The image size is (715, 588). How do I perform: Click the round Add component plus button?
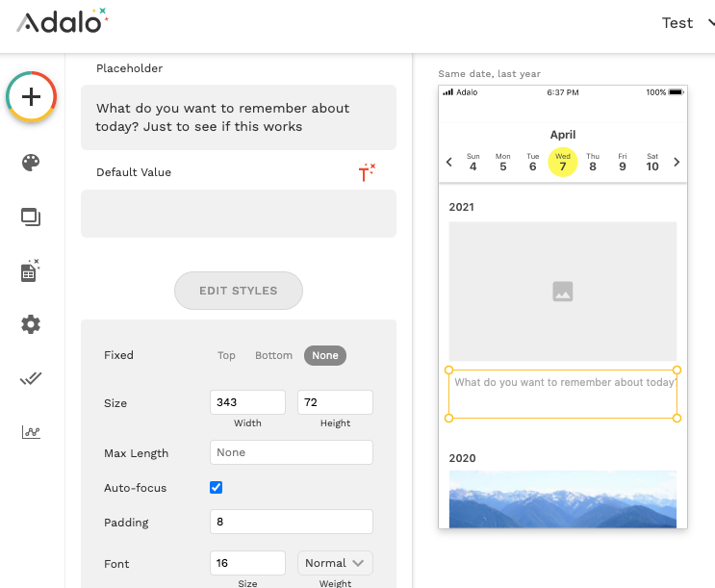tap(32, 96)
